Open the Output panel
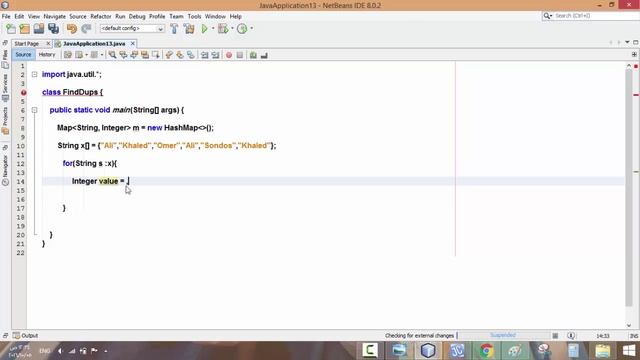 25,336
